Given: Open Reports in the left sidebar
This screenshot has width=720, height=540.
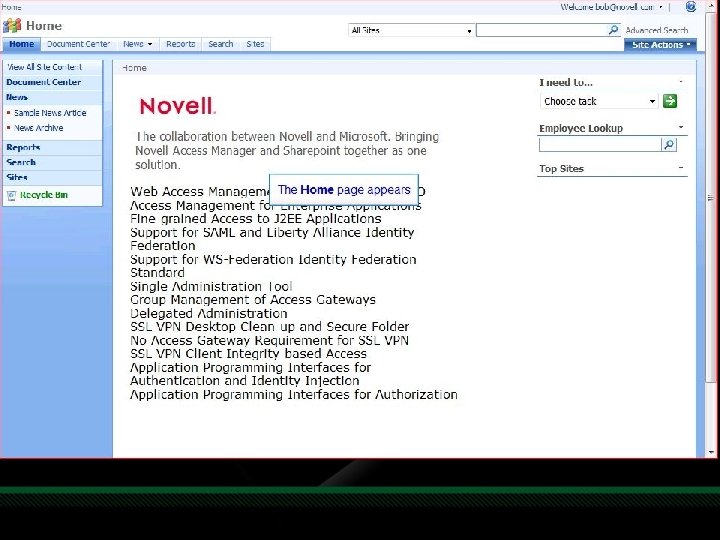Looking at the screenshot, I should click(x=23, y=147).
